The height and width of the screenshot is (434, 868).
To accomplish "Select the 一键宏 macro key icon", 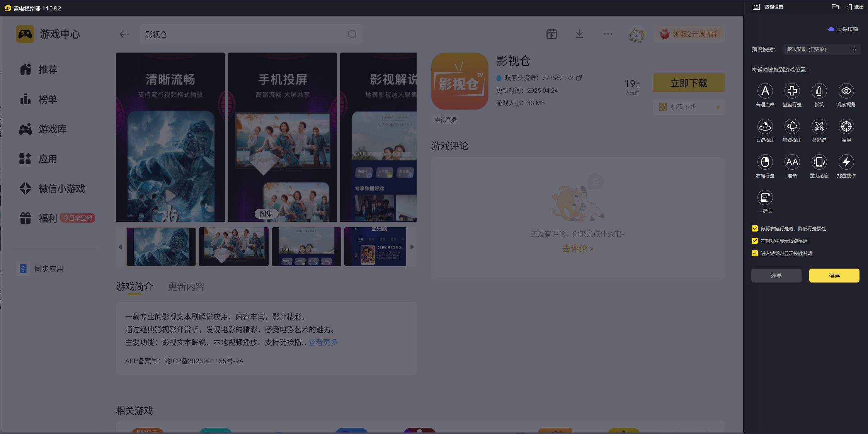I will (x=765, y=197).
